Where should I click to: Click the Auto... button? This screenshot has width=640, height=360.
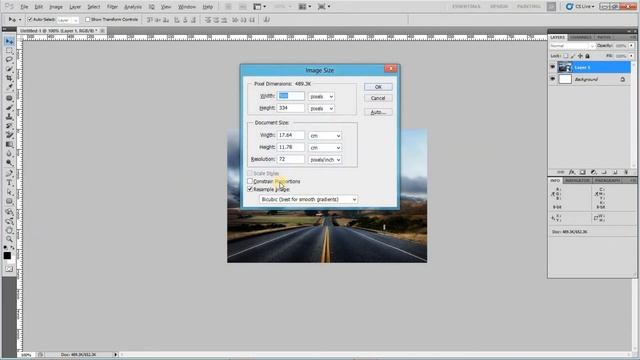coord(378,112)
